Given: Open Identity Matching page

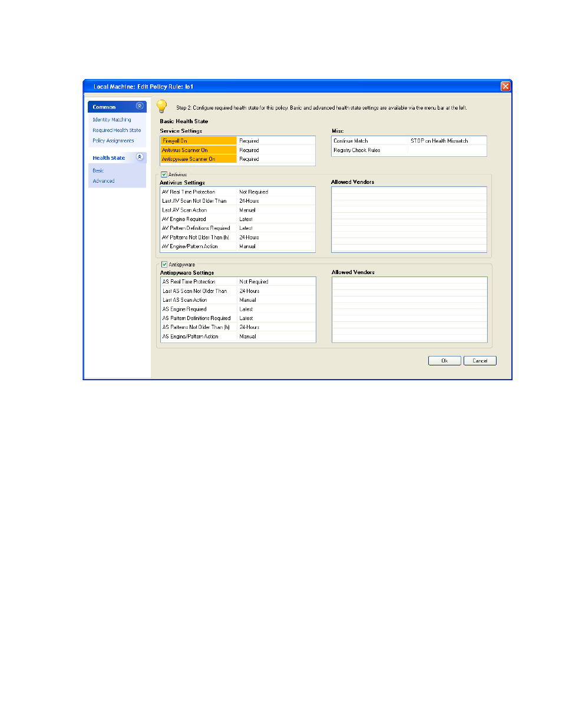Looking at the screenshot, I should [112, 120].
